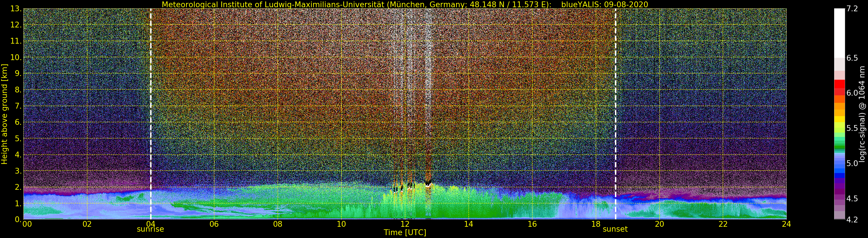
Task: Click the time tick label '12'
Action: (405, 224)
